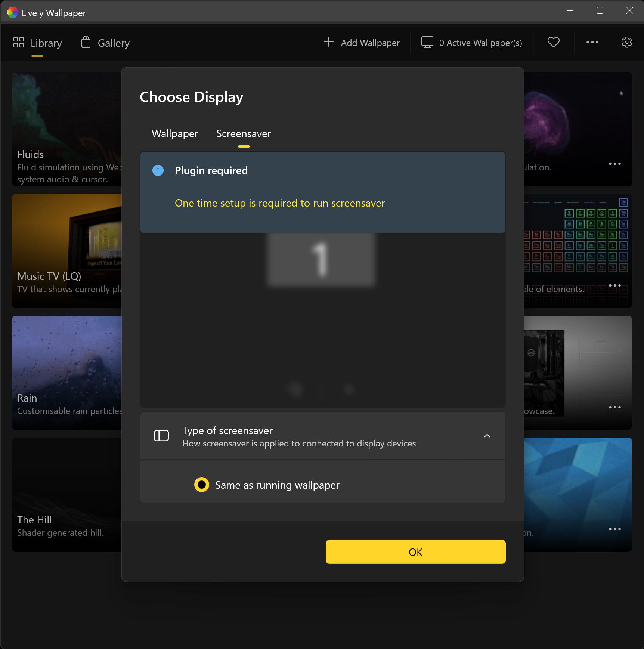Collapse the Type of screensaver section

487,436
